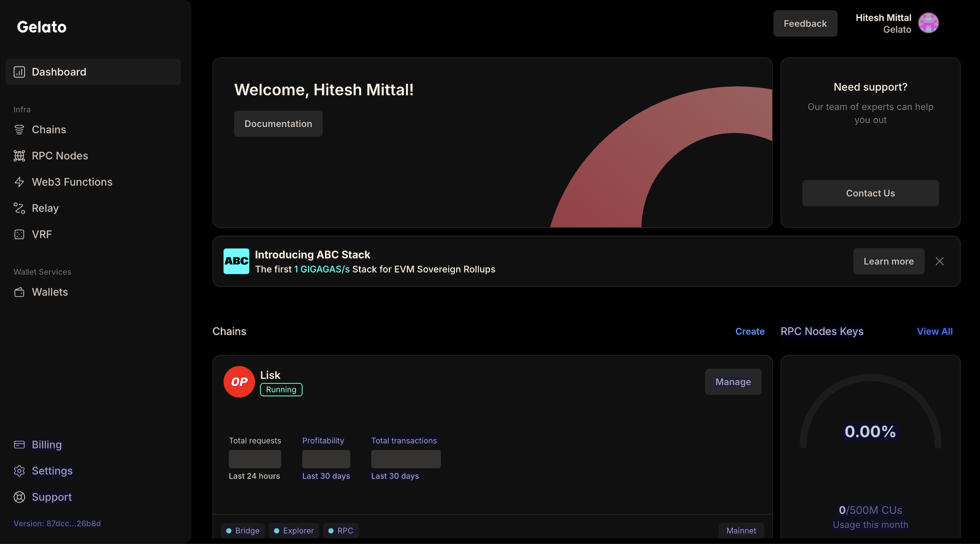
Task: Click the Settings gear icon
Action: 19,471
